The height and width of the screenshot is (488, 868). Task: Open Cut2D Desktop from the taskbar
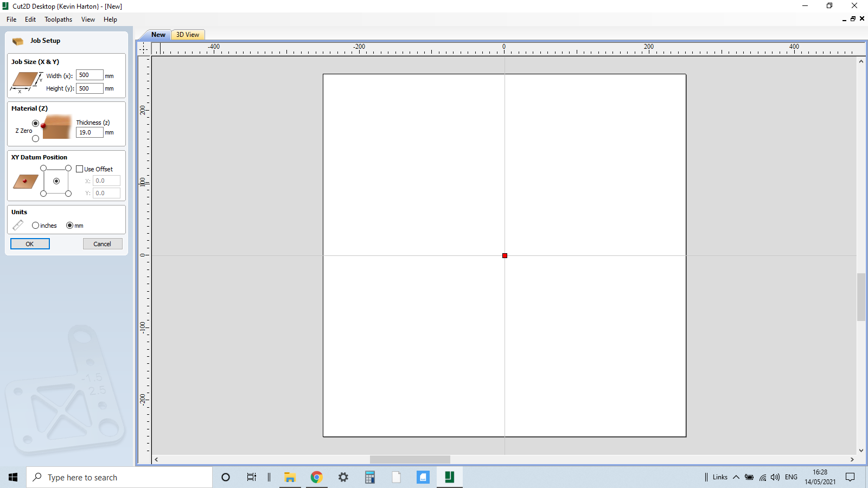(x=449, y=477)
